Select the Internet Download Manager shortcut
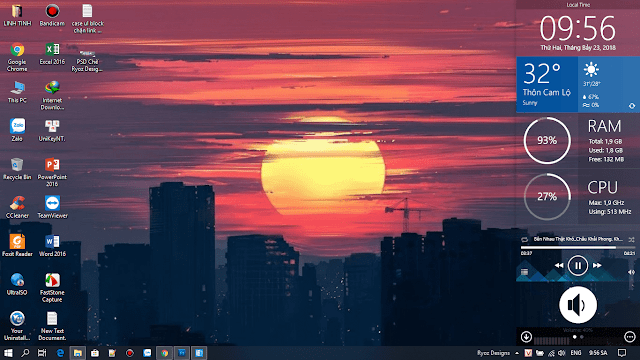Viewport: 640px width, 360px height. click(52, 96)
